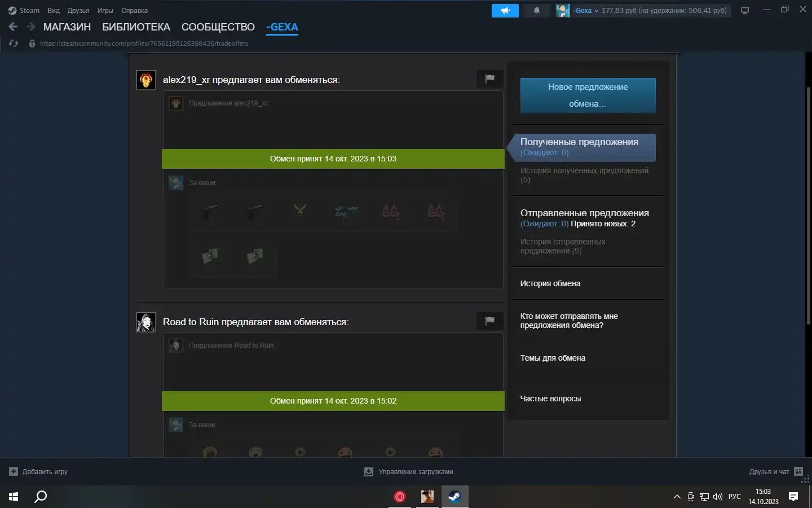Click the page URL address text
The width and height of the screenshot is (812, 508).
tap(144, 43)
